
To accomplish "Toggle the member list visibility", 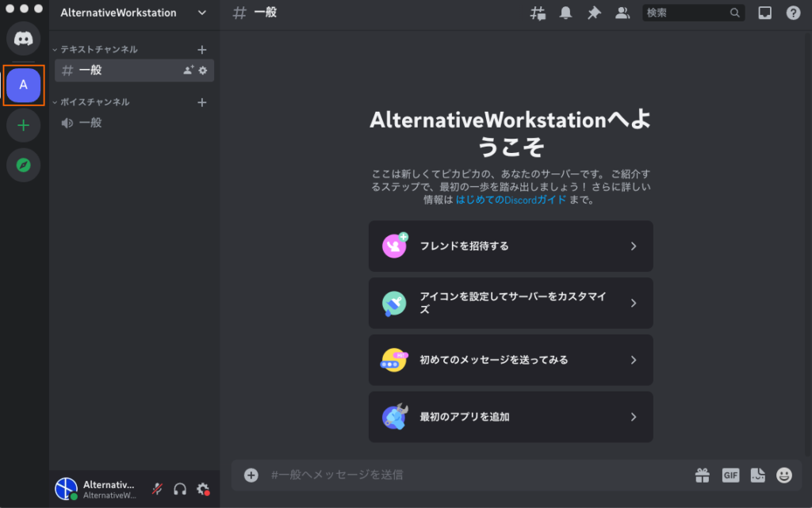I will click(x=622, y=13).
